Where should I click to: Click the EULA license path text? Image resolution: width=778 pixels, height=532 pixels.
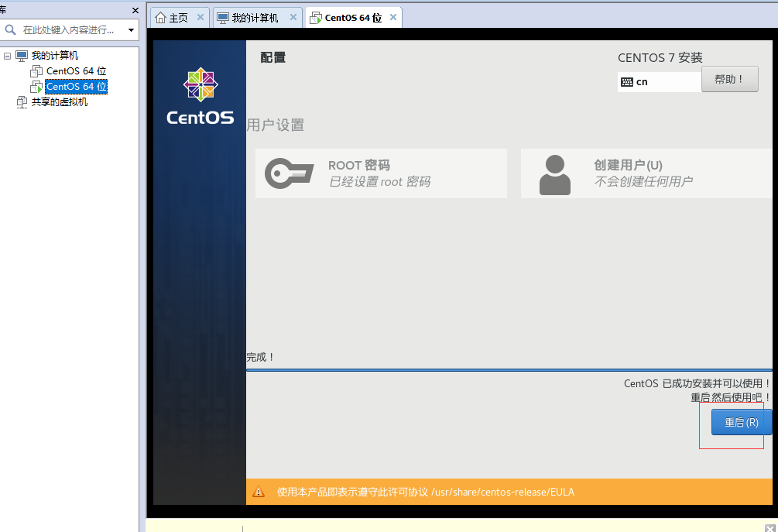click(x=502, y=492)
